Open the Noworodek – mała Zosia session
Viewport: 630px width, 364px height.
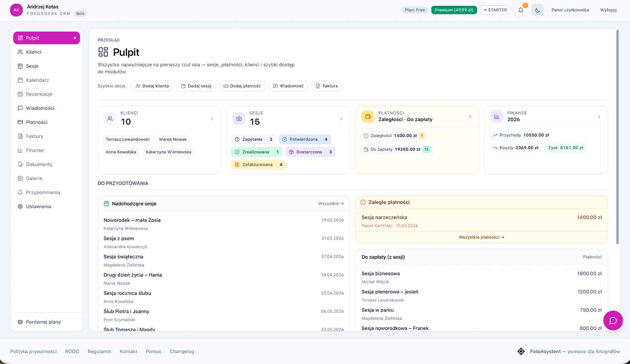[x=132, y=220]
